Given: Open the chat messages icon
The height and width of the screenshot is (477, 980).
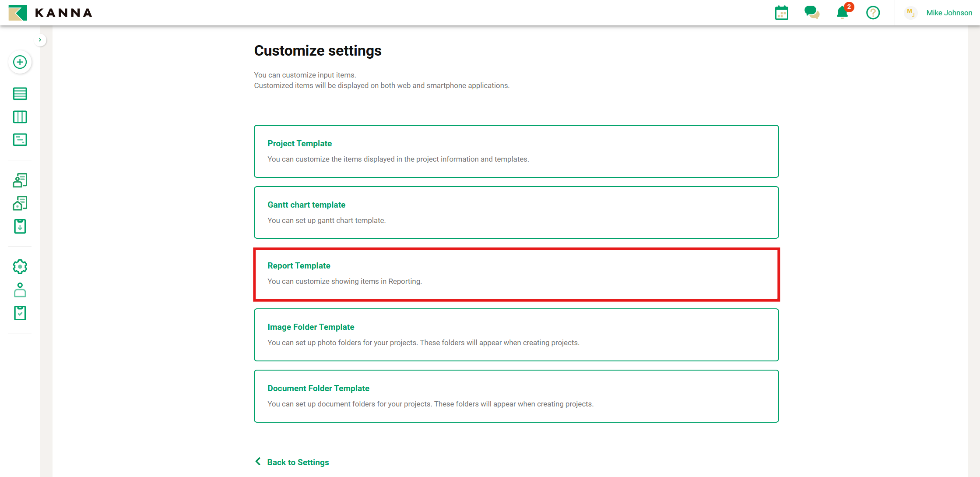Looking at the screenshot, I should (x=811, y=13).
